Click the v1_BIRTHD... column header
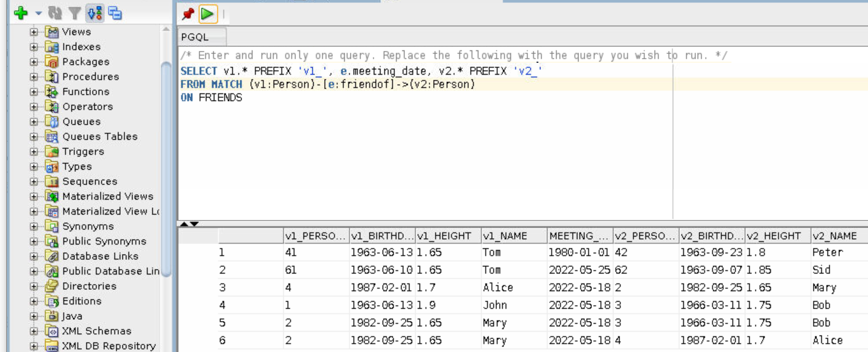 (382, 236)
